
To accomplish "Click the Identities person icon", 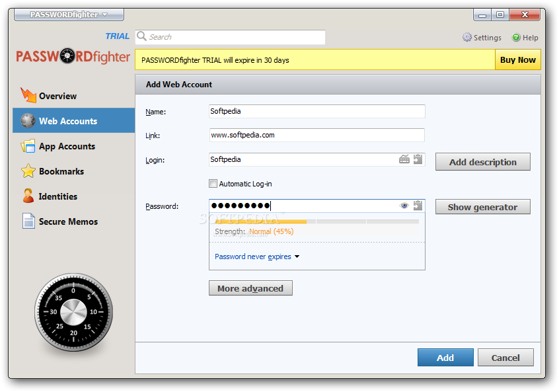I will pos(28,196).
